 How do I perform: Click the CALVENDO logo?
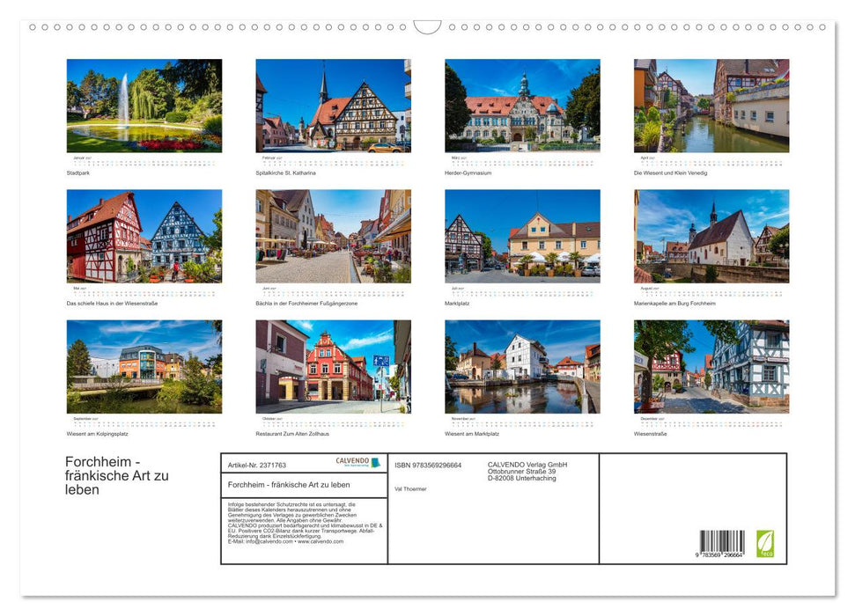[357, 462]
